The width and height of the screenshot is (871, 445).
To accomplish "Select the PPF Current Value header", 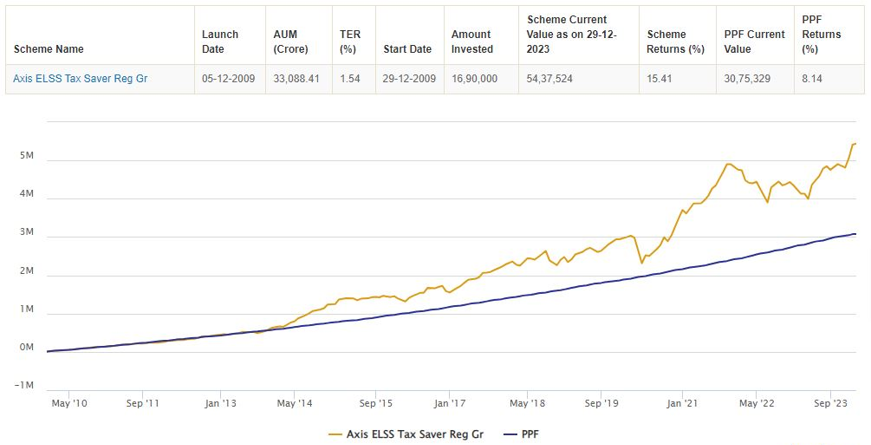I will pos(753,42).
